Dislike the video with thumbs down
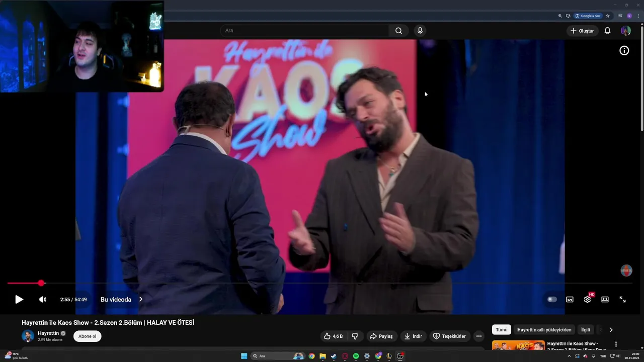Screen dimensions: 644x362 (x=355, y=336)
